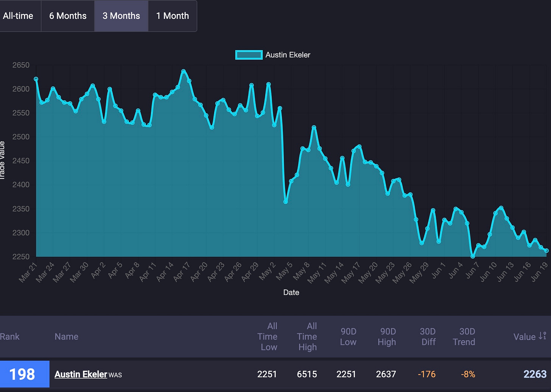The width and height of the screenshot is (551, 392).
Task: Sort by the Name column header
Action: coord(67,337)
